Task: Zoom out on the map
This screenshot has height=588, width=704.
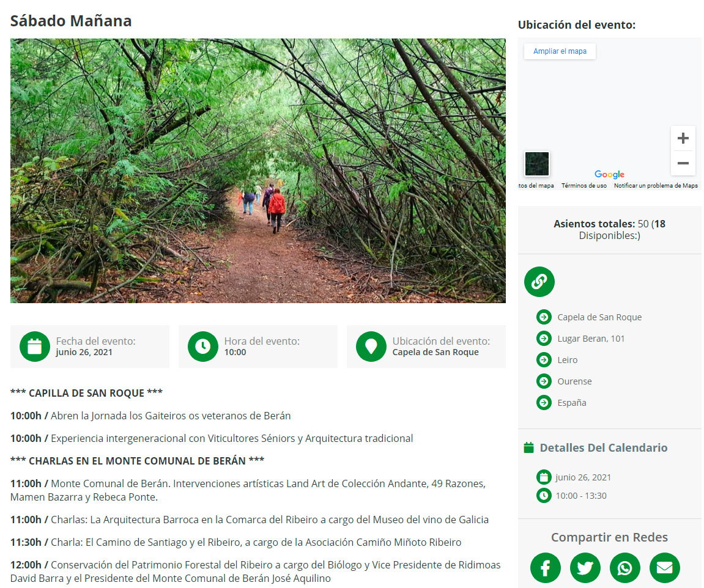Action: [x=683, y=163]
